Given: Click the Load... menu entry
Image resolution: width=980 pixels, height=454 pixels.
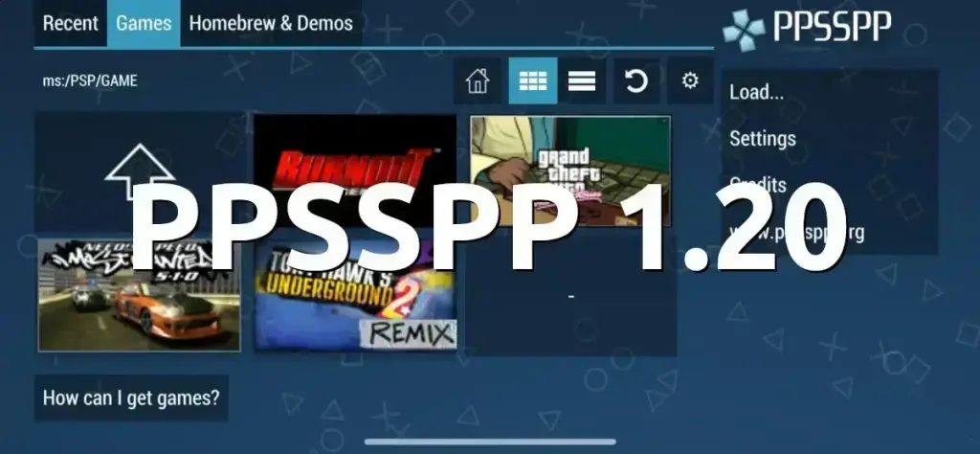Looking at the screenshot, I should click(830, 93).
